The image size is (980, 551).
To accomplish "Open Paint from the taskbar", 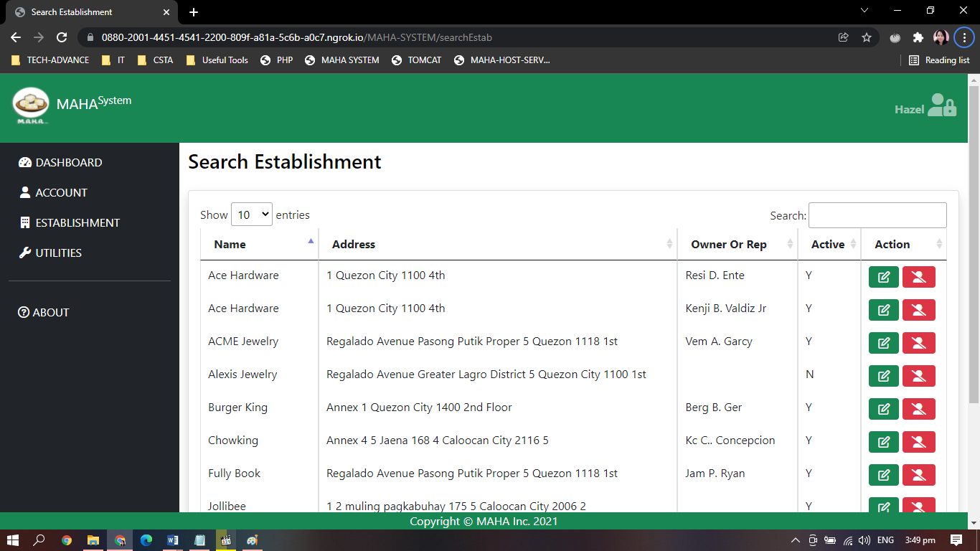I will [x=252, y=540].
